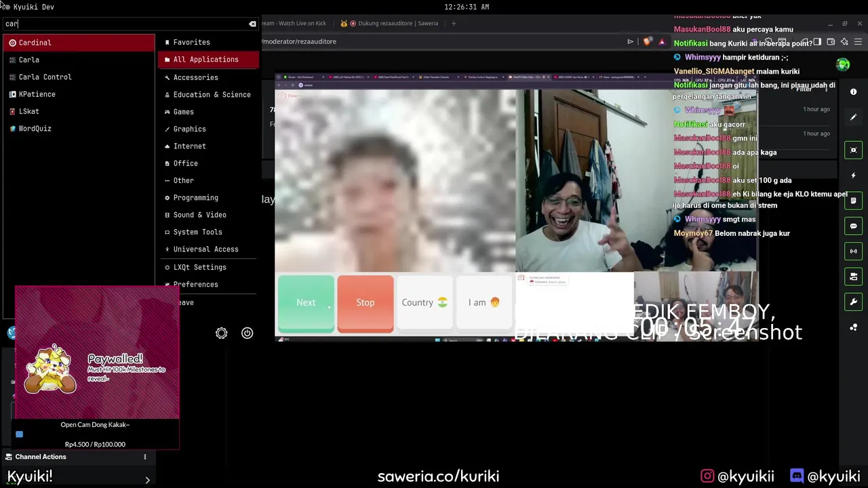Open the Education & Science category
The width and height of the screenshot is (868, 488).
point(208,94)
